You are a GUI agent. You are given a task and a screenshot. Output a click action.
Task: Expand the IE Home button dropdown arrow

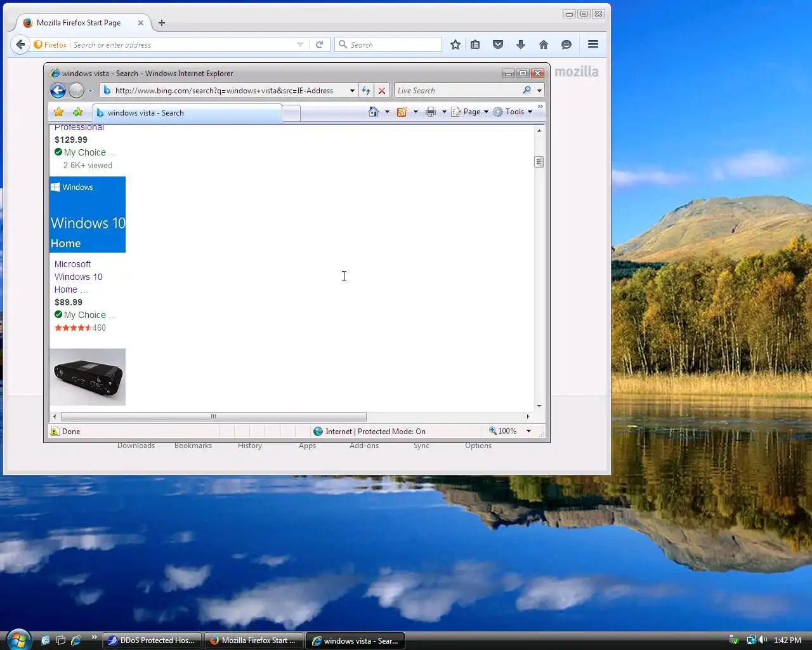387,112
